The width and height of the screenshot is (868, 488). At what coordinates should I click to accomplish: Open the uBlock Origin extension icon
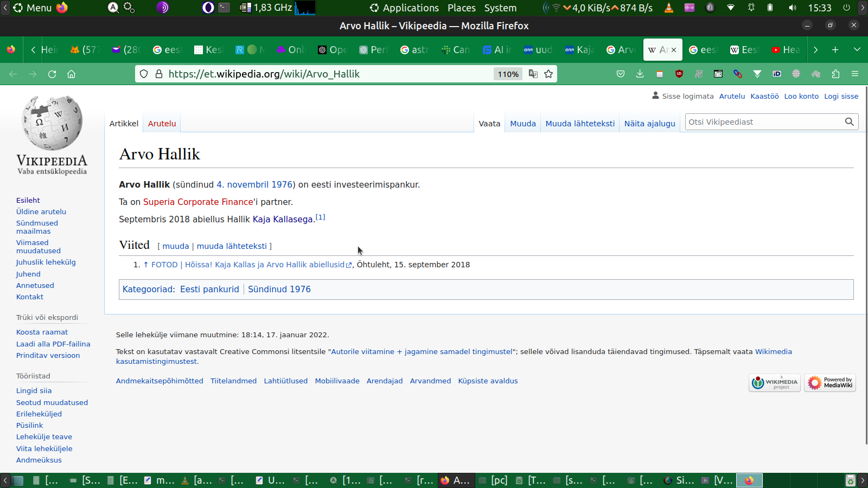tap(679, 74)
